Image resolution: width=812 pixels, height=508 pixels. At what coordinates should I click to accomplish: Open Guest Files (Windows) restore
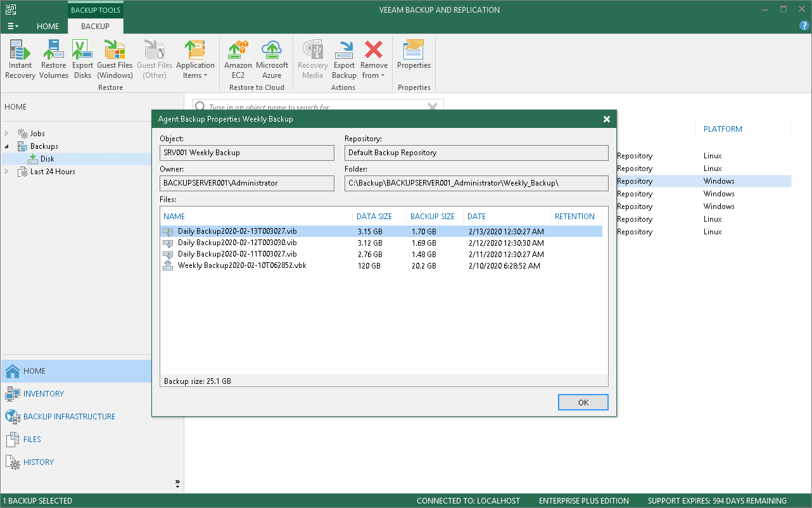(x=115, y=60)
